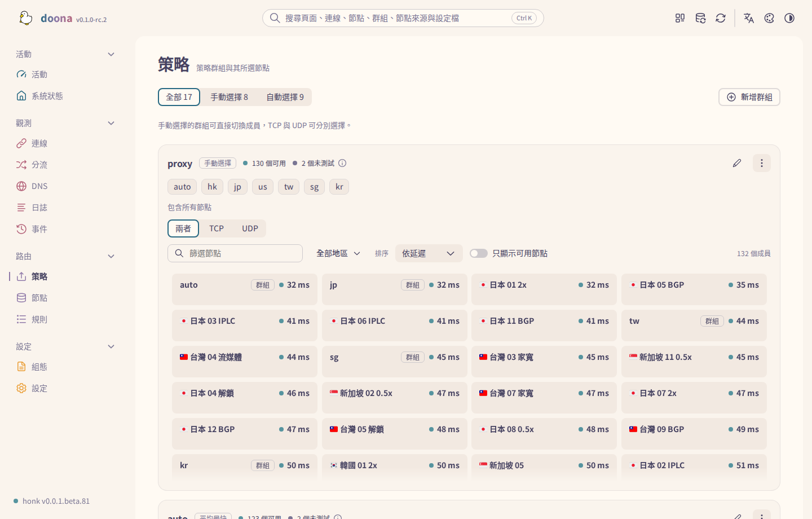This screenshot has width=812, height=519.
Task: Click the doona duck logo
Action: coord(26,18)
